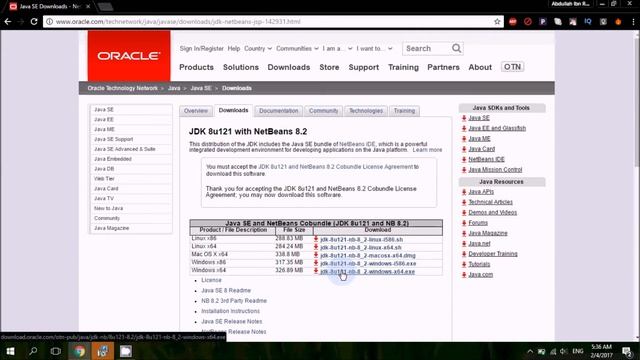Click the OTN button
This screenshot has width=640, height=360.
click(x=512, y=67)
